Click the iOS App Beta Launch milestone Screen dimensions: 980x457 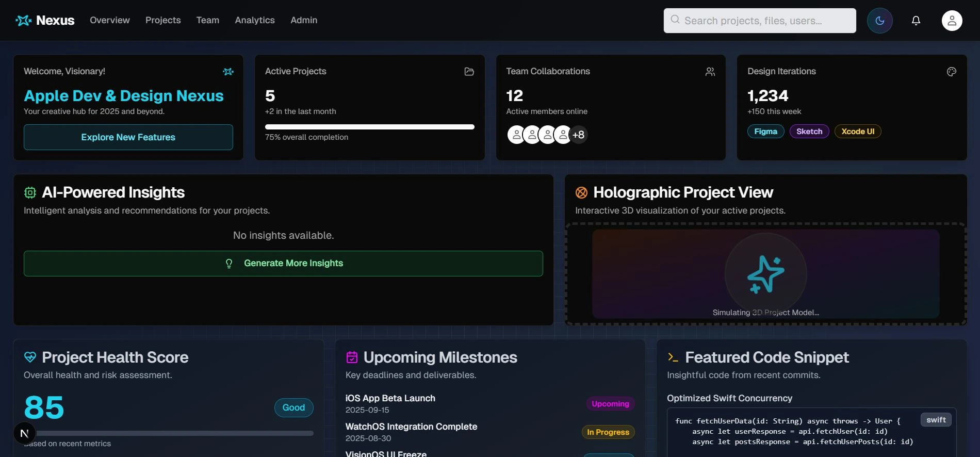click(x=390, y=398)
